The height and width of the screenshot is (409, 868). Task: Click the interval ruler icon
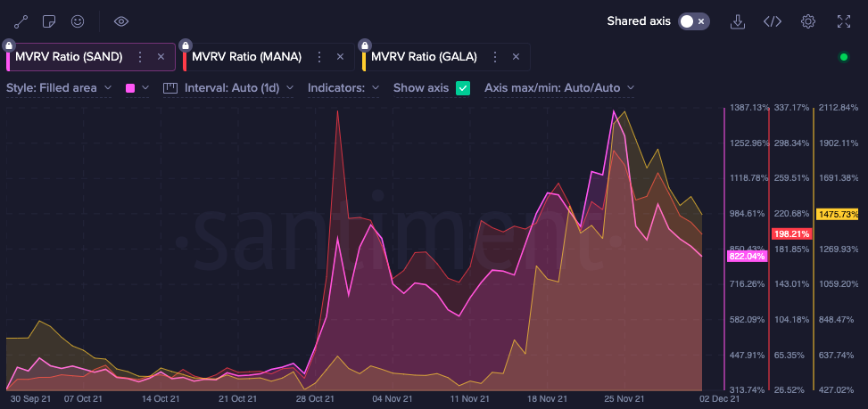click(170, 88)
